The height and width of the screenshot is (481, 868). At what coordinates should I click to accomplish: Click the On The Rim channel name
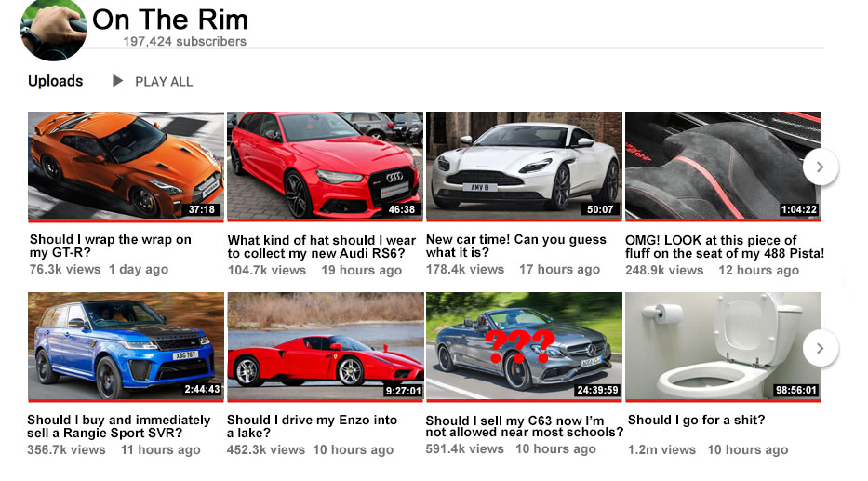[170, 20]
